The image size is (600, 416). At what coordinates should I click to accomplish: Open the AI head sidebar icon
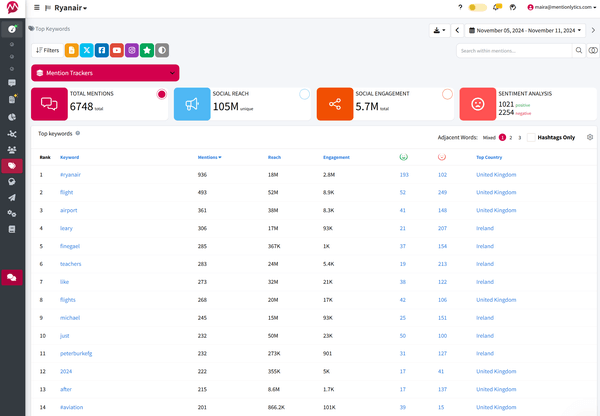point(12,182)
